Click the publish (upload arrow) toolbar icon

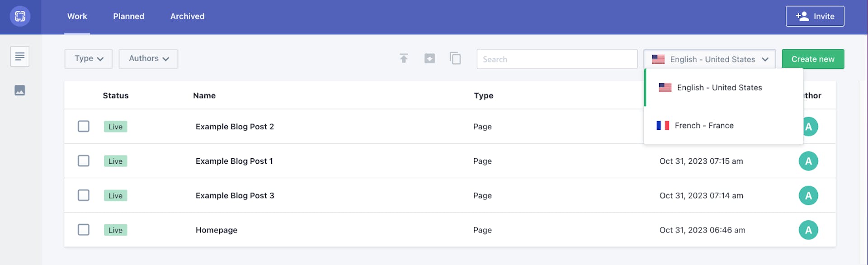[x=404, y=58]
